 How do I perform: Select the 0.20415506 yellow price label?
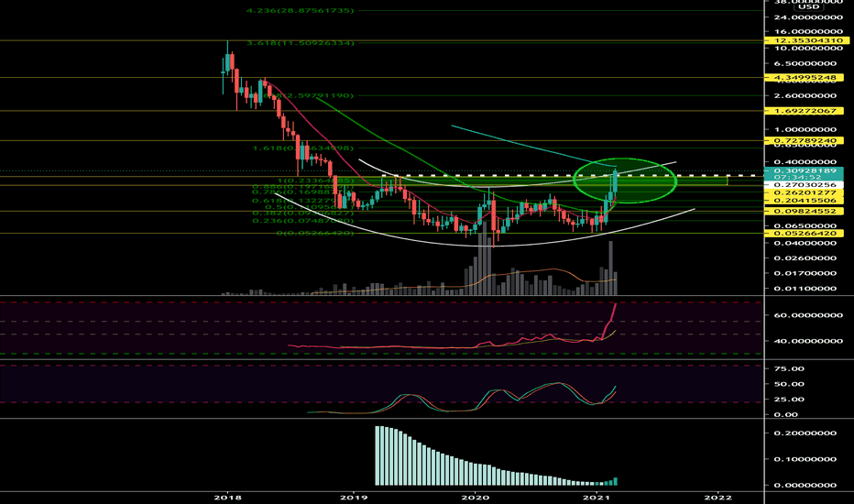click(x=805, y=201)
